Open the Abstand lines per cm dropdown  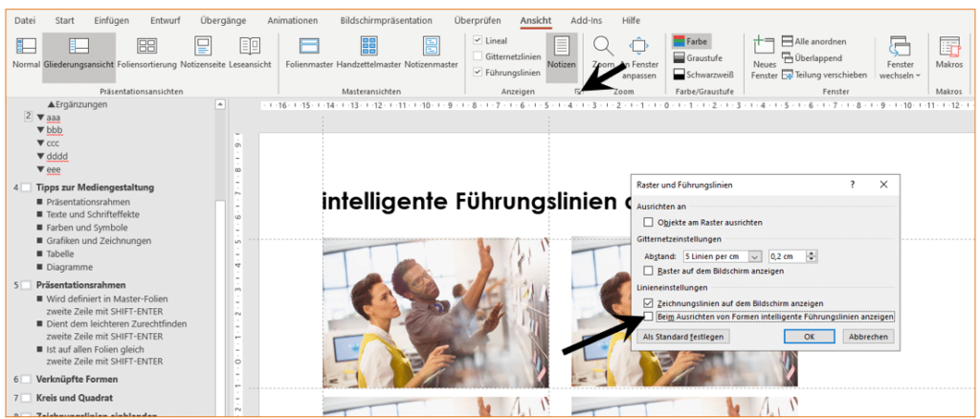click(x=755, y=256)
